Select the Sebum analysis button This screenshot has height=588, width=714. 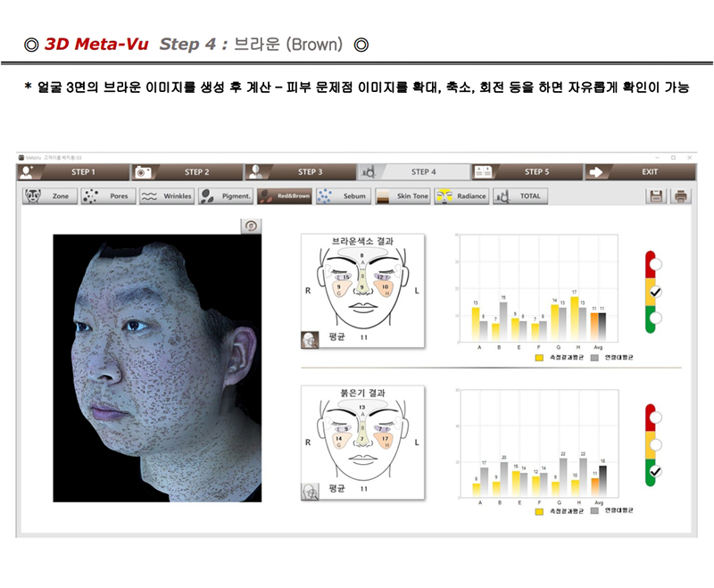pyautogui.click(x=343, y=196)
